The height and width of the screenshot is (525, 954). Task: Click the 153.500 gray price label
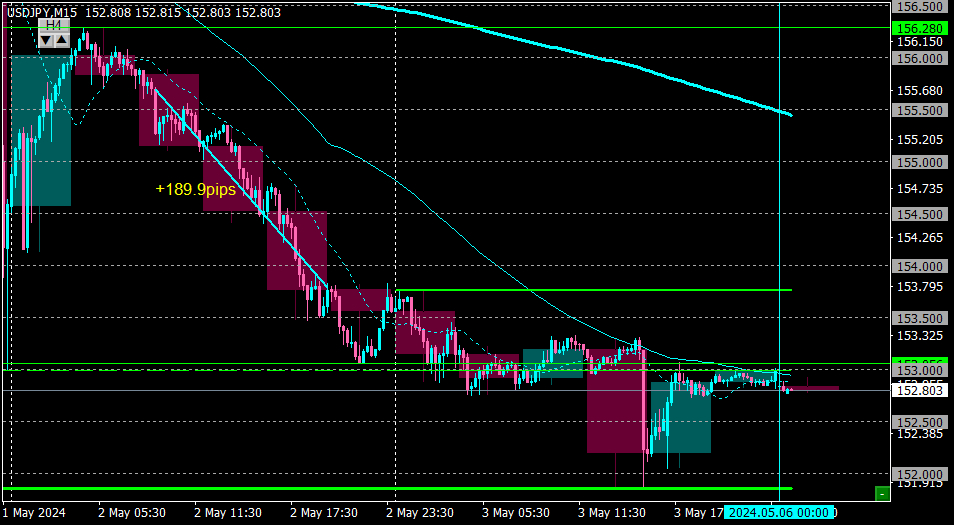[x=920, y=318]
